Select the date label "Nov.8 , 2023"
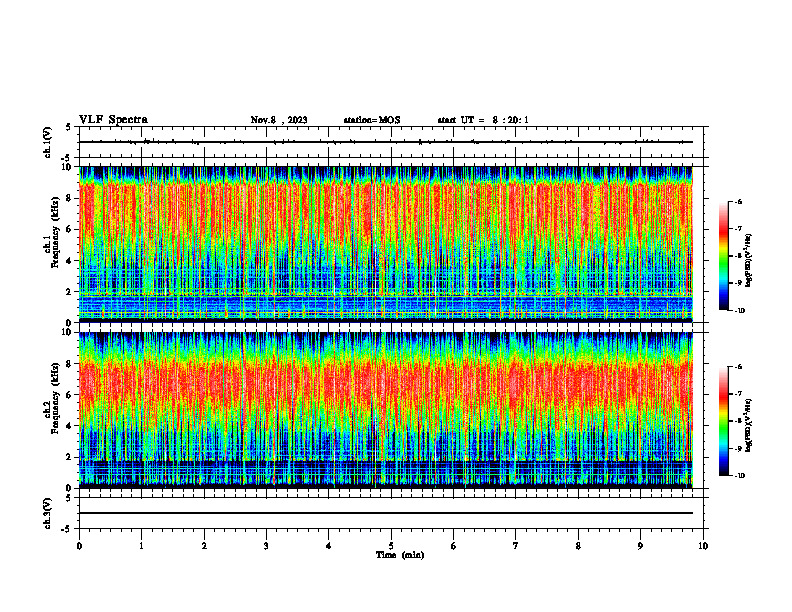Image resolution: width=792 pixels, height=612 pixels. coord(279,120)
